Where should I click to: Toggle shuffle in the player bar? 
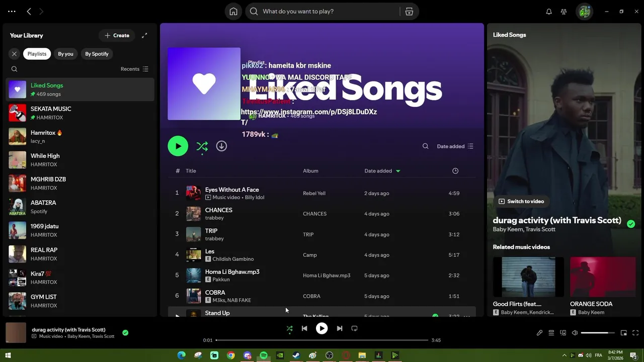click(x=289, y=328)
